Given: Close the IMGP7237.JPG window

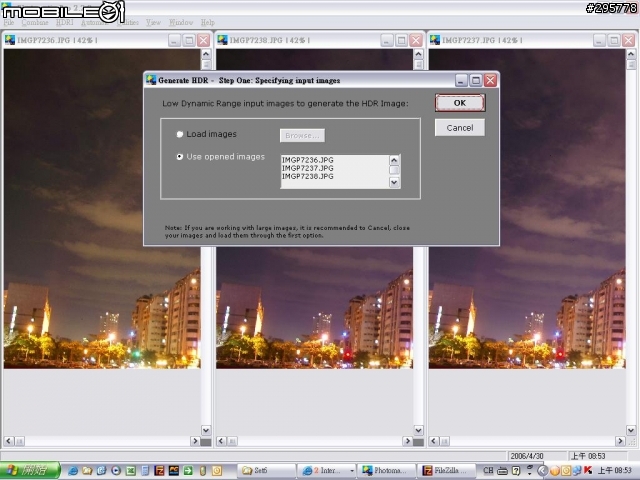Looking at the screenshot, I should [x=629, y=40].
